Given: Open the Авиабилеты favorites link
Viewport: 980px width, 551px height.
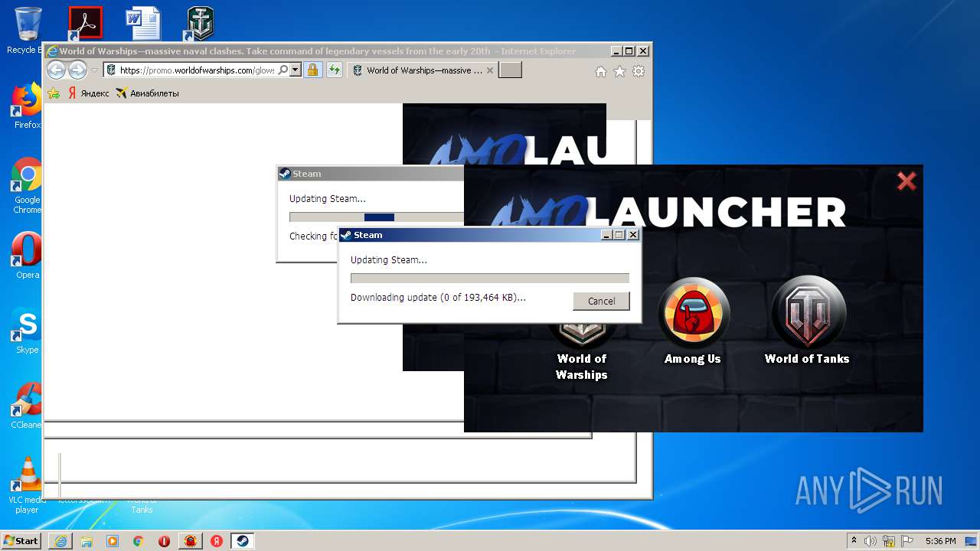Looking at the screenshot, I should tap(147, 93).
